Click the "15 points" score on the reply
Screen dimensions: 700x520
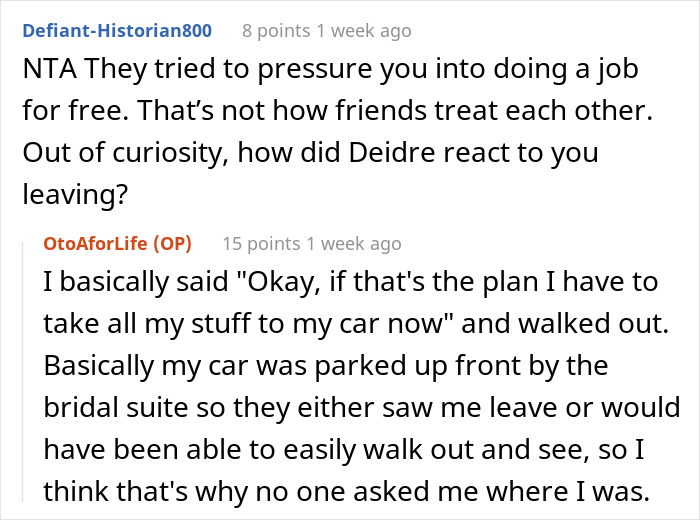262,243
